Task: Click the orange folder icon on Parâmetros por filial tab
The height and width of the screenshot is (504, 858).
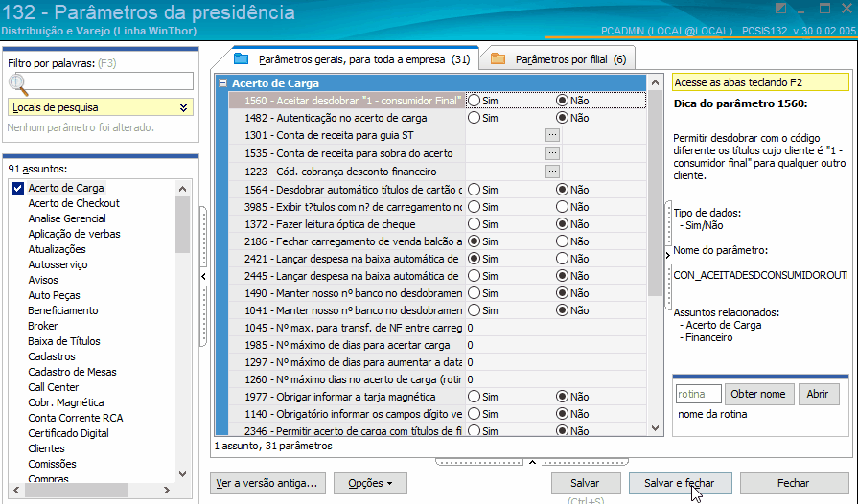Action: pyautogui.click(x=498, y=59)
